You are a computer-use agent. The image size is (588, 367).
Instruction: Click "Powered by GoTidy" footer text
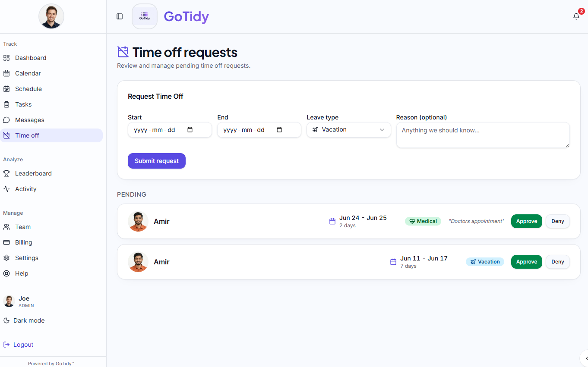[51, 364]
